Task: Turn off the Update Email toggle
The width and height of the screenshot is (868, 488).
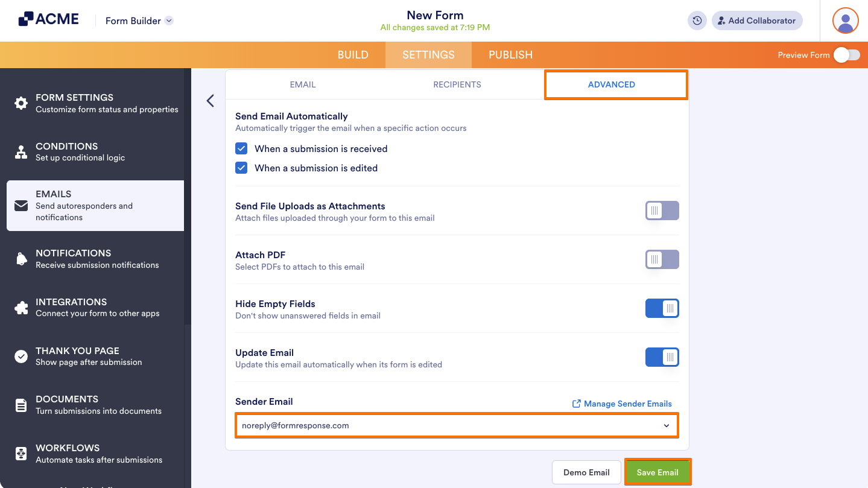Action: tap(662, 357)
